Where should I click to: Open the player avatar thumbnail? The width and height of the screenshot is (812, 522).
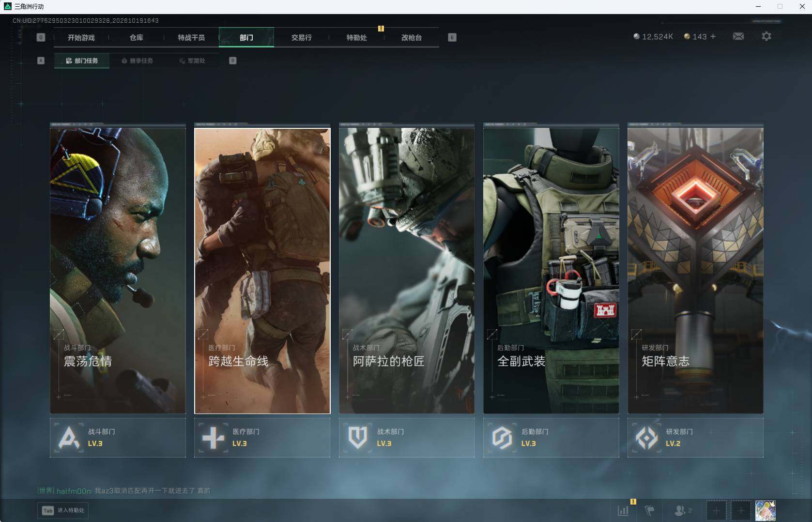766,510
